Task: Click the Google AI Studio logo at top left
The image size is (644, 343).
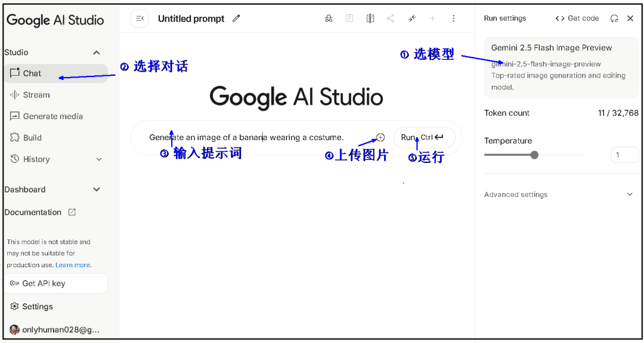Action: coord(55,20)
